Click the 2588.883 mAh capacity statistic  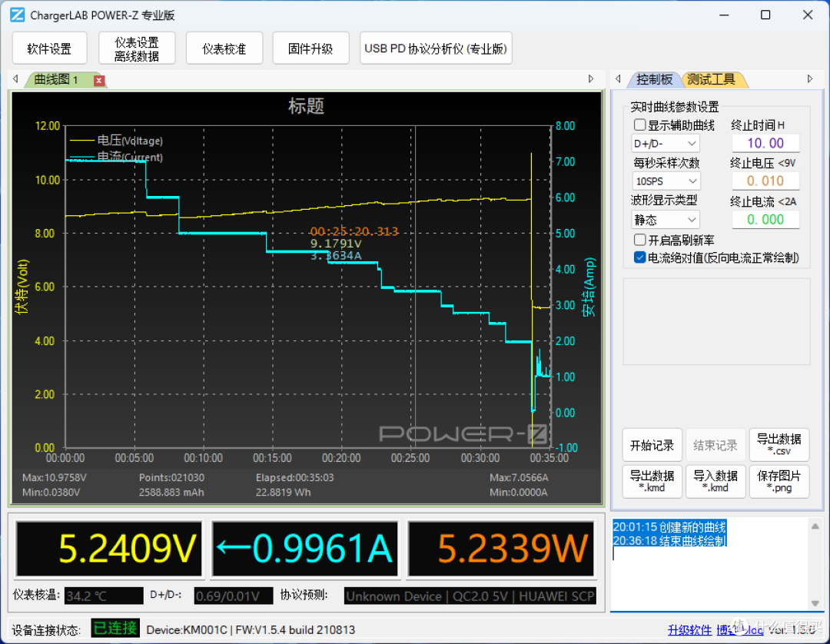(171, 493)
